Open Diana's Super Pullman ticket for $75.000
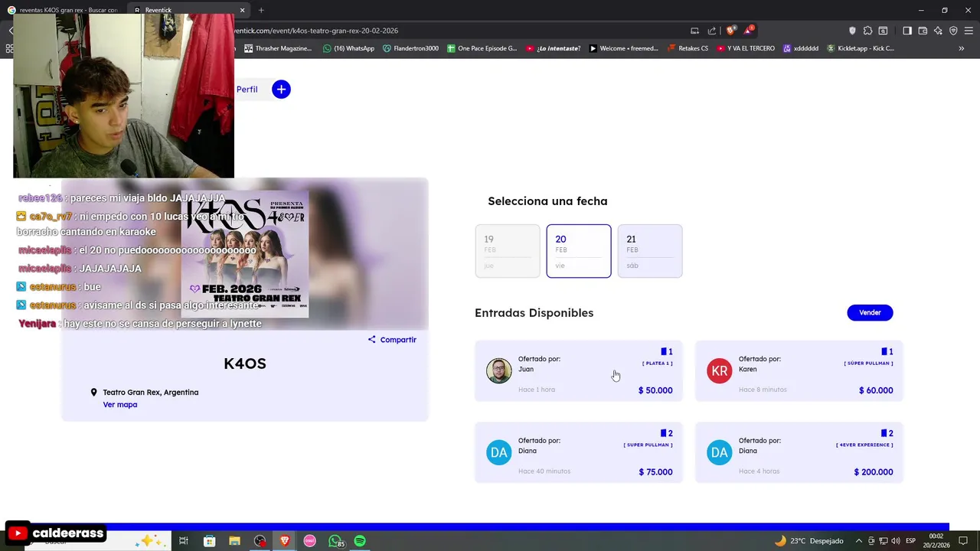Image resolution: width=980 pixels, height=551 pixels. [x=579, y=452]
